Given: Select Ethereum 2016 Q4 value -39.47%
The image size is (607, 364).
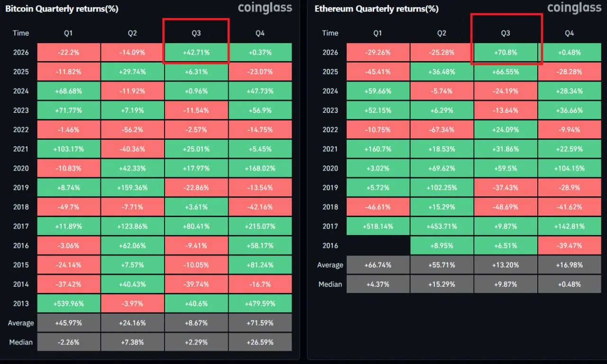Looking at the screenshot, I should pyautogui.click(x=570, y=246).
